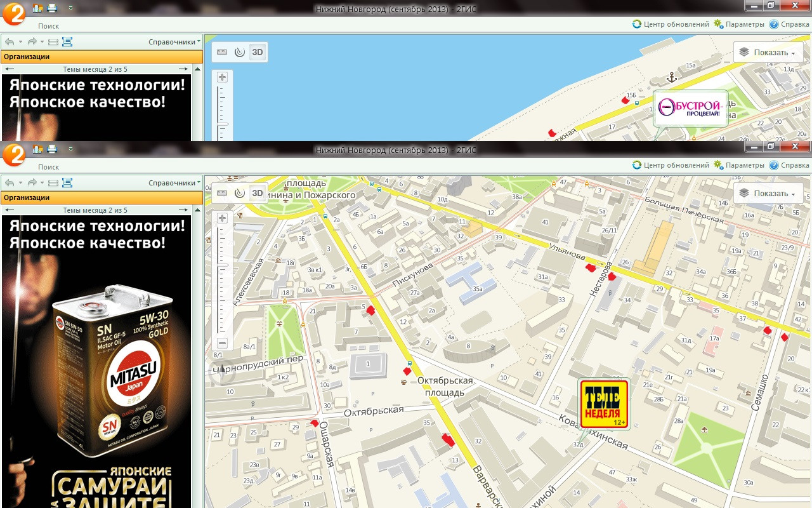Screen dimensions: 812x508
Task: Open the Показать layers dropdown in lower window
Action: coord(768,194)
